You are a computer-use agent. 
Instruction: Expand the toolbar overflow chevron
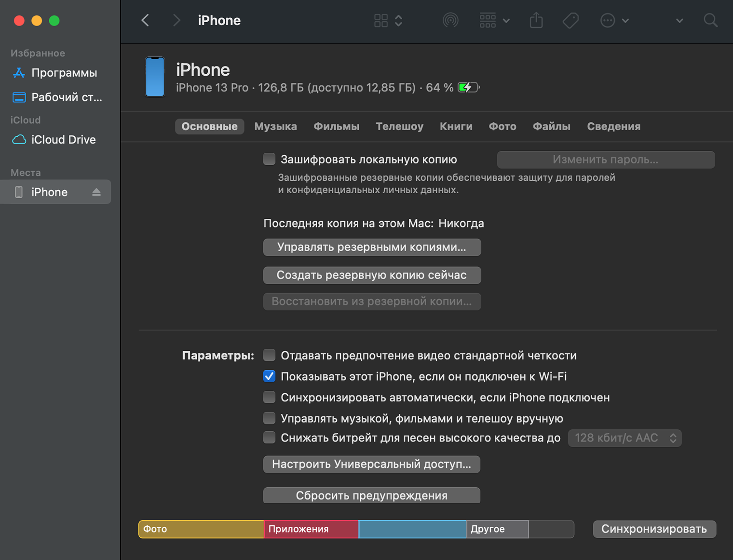(x=679, y=21)
